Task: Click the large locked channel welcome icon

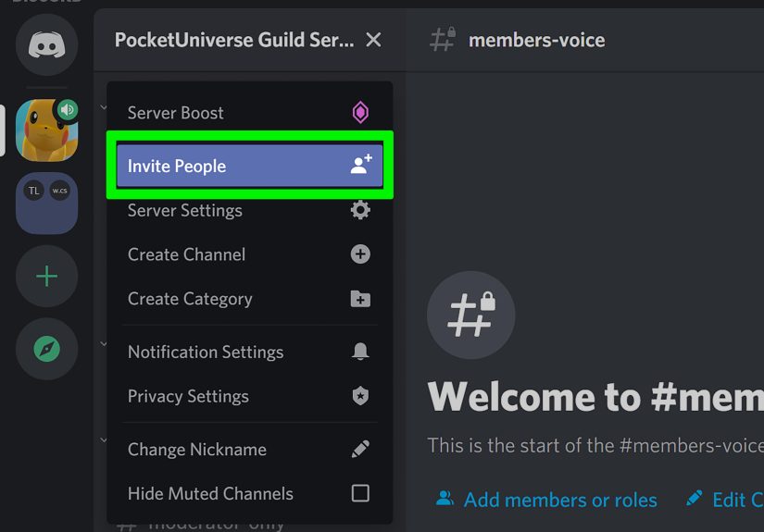Action: [x=470, y=315]
